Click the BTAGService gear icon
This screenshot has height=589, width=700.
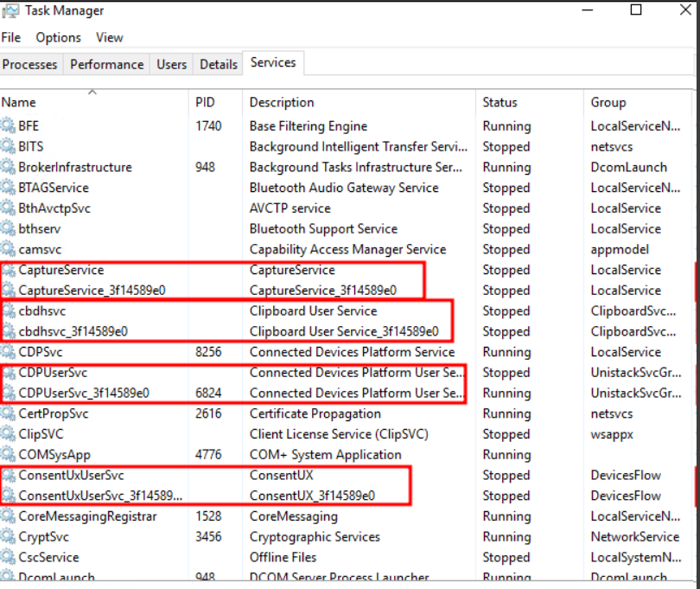pyautogui.click(x=8, y=187)
